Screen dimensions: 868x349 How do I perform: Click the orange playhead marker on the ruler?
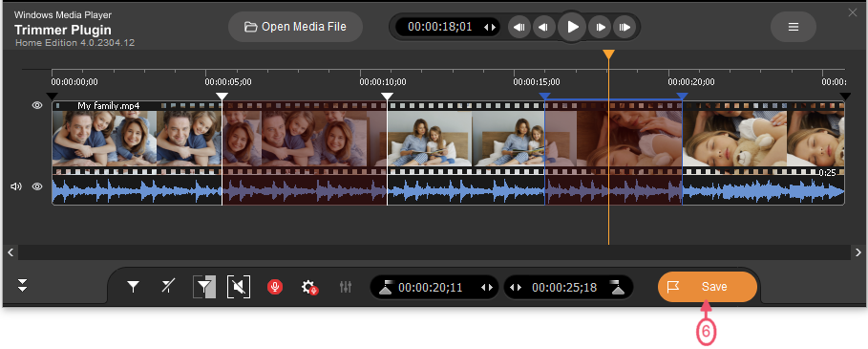click(x=608, y=55)
